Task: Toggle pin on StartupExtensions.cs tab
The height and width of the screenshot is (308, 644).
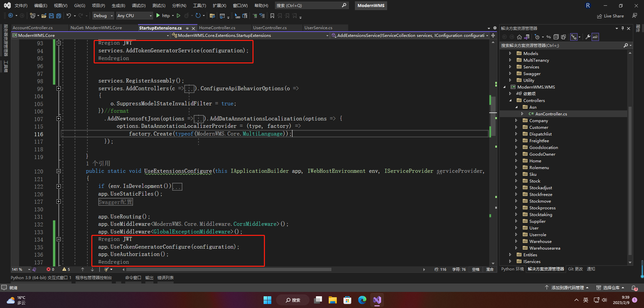Action: click(187, 28)
